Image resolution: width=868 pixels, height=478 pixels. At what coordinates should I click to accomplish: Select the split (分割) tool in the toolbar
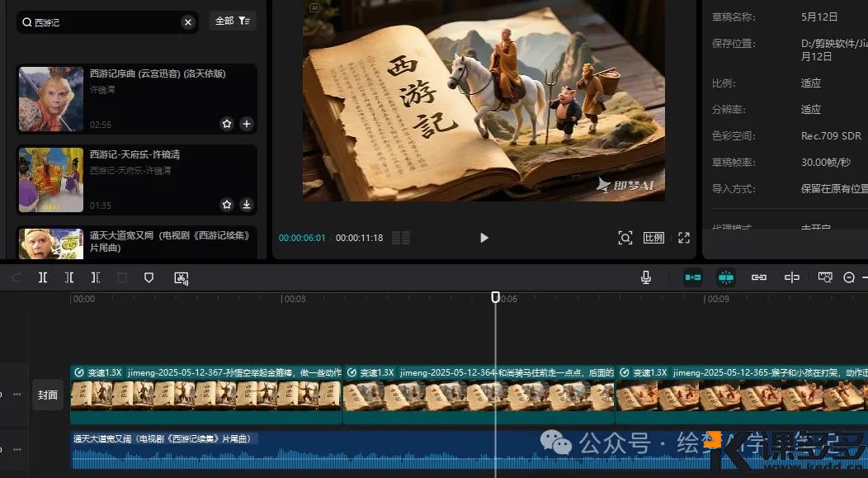pyautogui.click(x=43, y=277)
